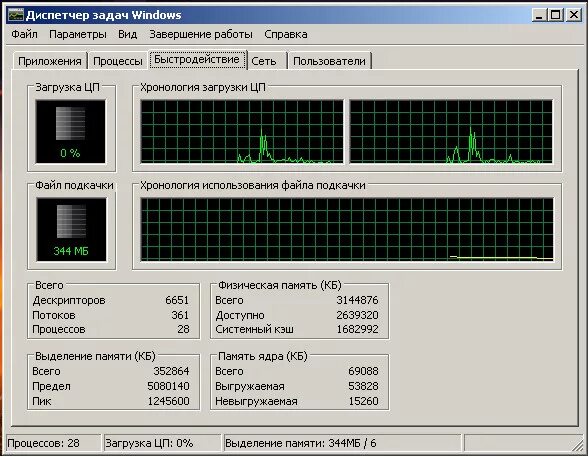The height and width of the screenshot is (457, 588).
Task: Click the Дескрипторов value 6651
Action: pos(177,300)
